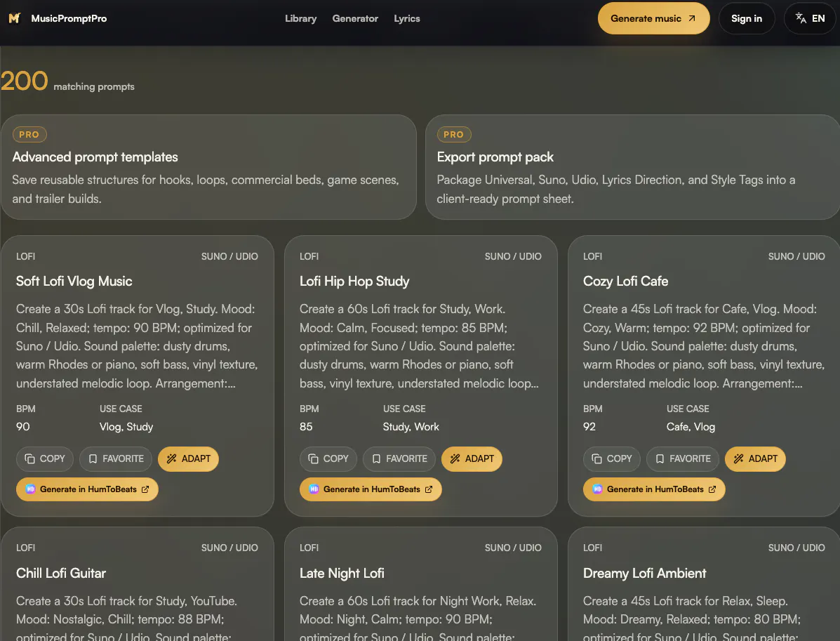The width and height of the screenshot is (840, 641).
Task: Click the Late Night Lofi title
Action: (342, 573)
